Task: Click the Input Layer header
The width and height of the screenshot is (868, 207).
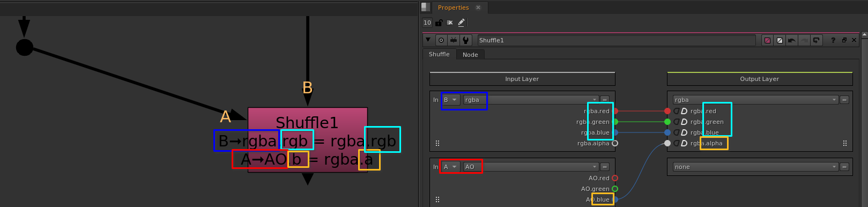Action: click(x=522, y=79)
